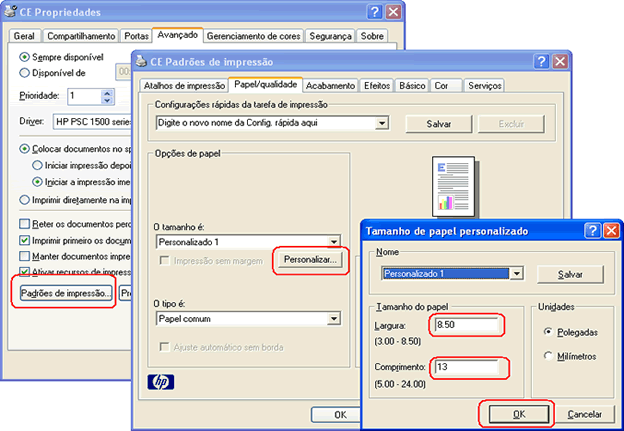Open Cor tab
Screen dimensions: 624x431
click(446, 86)
